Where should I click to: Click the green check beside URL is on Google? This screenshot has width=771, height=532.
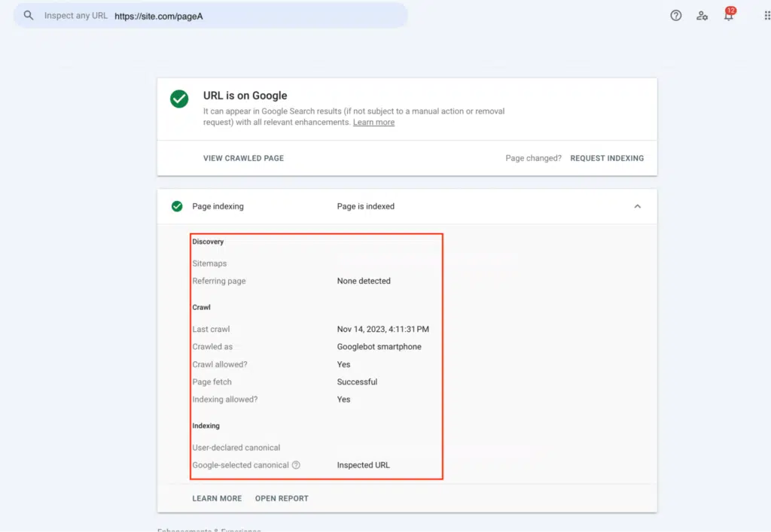coord(178,98)
